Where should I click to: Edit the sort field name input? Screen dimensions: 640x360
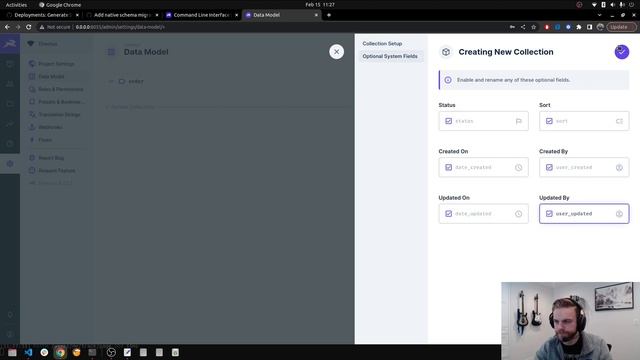pyautogui.click(x=584, y=121)
